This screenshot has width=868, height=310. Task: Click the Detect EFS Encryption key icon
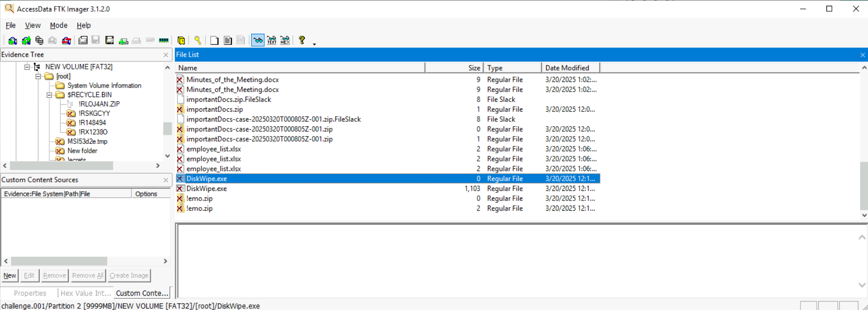click(198, 40)
